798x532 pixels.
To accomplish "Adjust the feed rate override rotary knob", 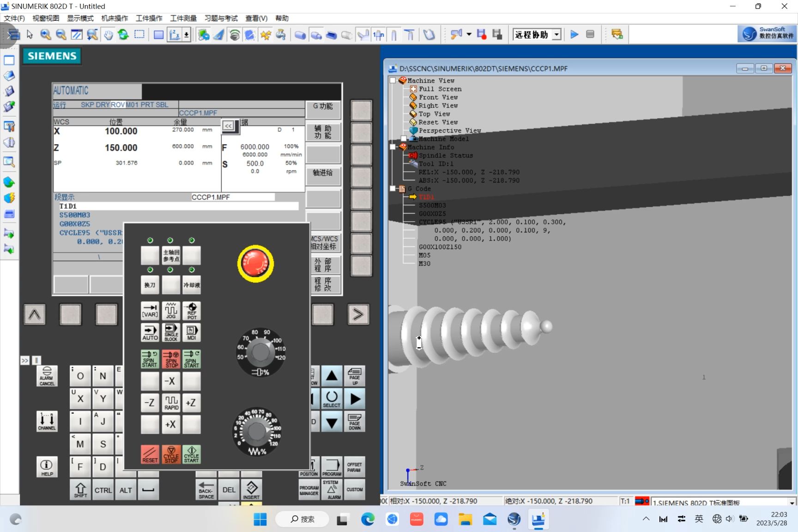I will (x=257, y=431).
